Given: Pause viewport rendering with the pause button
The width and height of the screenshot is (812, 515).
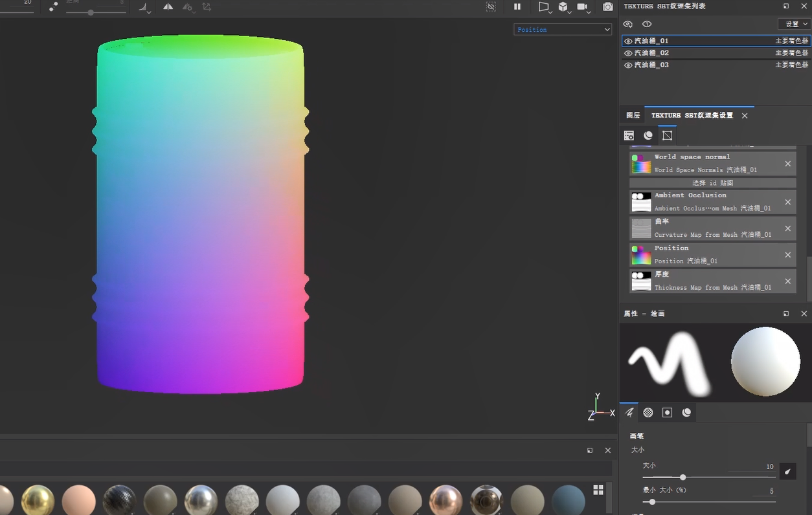Looking at the screenshot, I should [x=517, y=6].
